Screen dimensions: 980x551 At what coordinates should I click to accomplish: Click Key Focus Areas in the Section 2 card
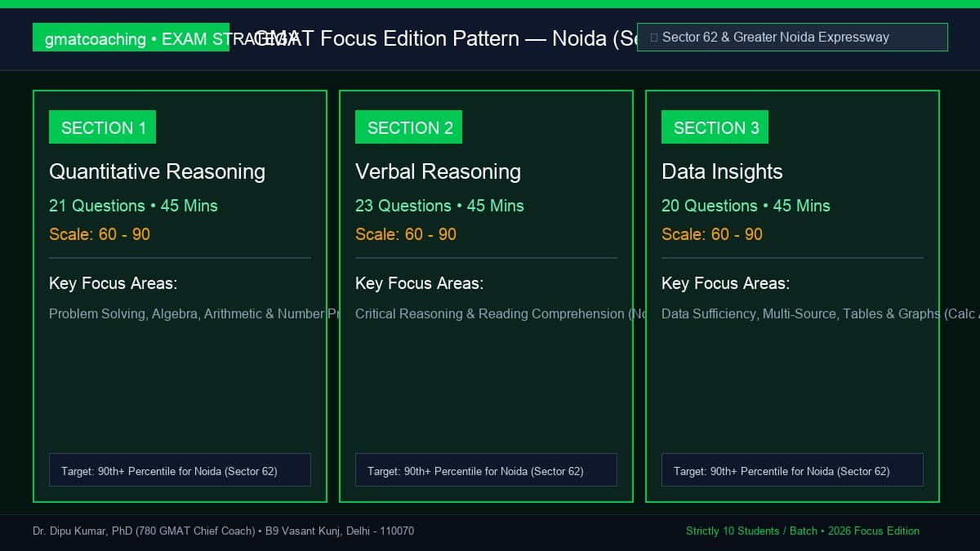(419, 283)
